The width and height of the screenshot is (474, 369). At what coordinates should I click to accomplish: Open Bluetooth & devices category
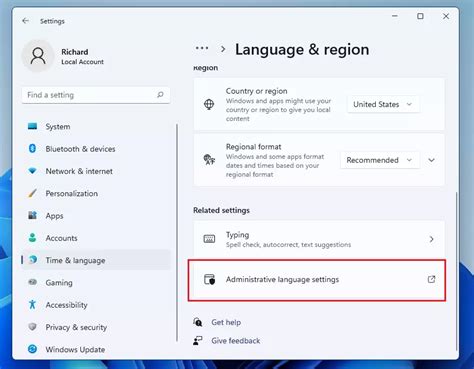click(x=96, y=149)
